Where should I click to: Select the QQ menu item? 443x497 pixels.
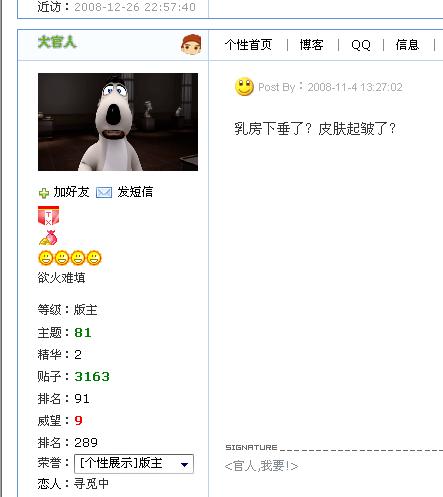click(x=361, y=45)
